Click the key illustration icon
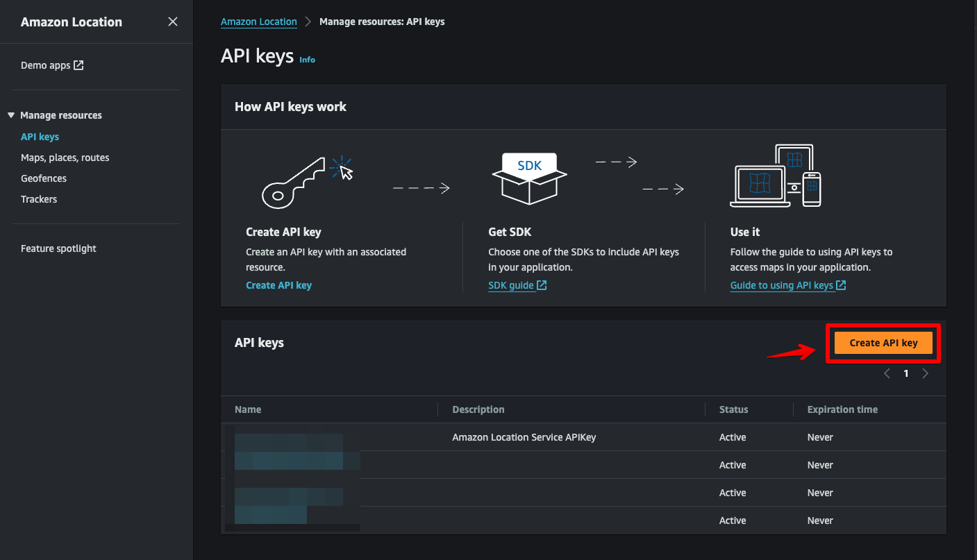 (x=307, y=182)
